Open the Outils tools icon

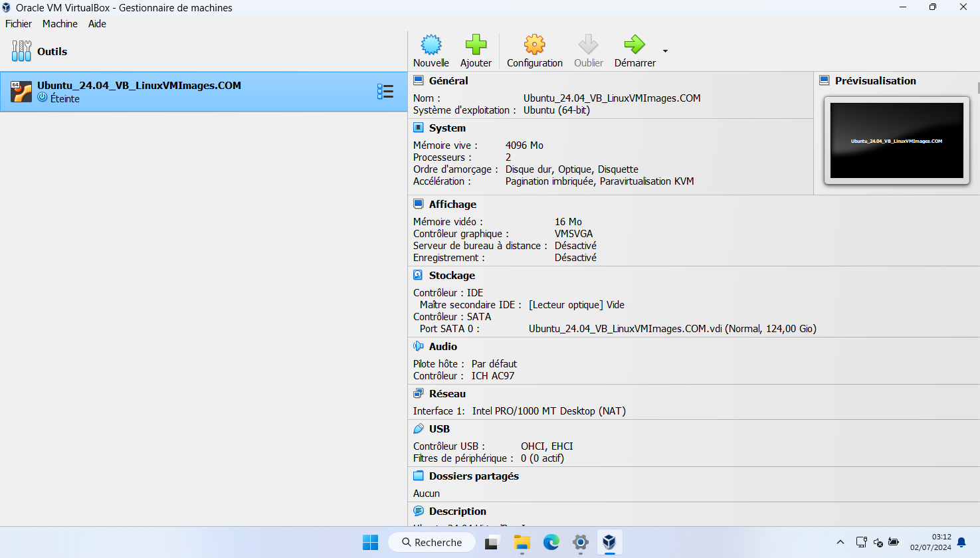pos(21,51)
